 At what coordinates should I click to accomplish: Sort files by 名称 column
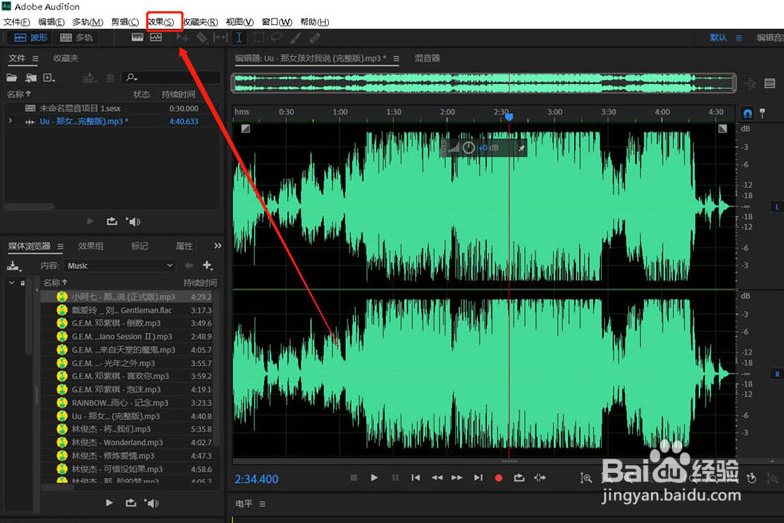click(19, 94)
